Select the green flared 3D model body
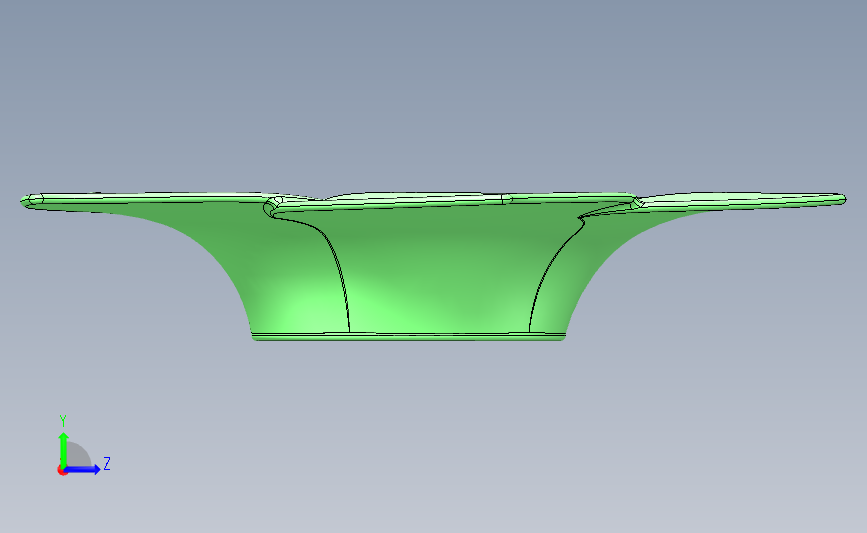Screen dimensions: 867x533 click(x=433, y=266)
